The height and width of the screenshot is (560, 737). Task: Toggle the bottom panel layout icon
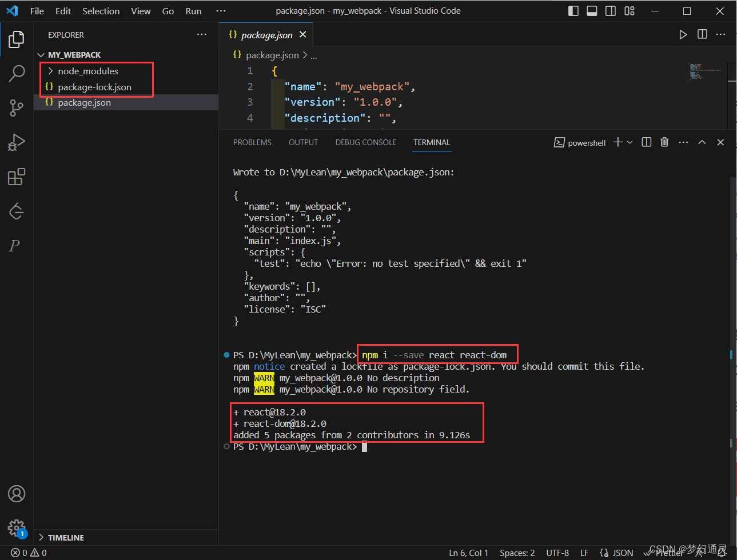point(592,11)
